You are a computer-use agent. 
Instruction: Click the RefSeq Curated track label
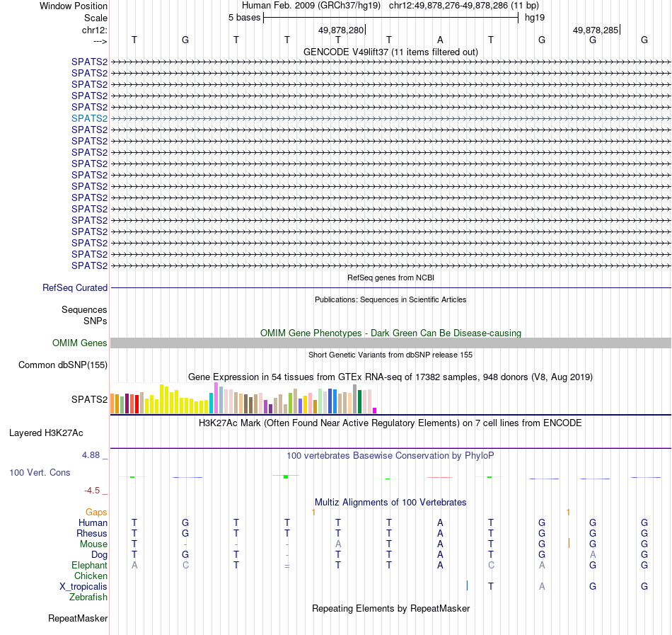pyautogui.click(x=74, y=287)
